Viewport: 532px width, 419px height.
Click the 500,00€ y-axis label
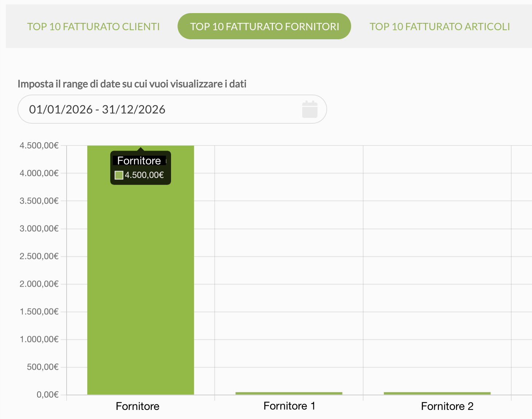[43, 367]
